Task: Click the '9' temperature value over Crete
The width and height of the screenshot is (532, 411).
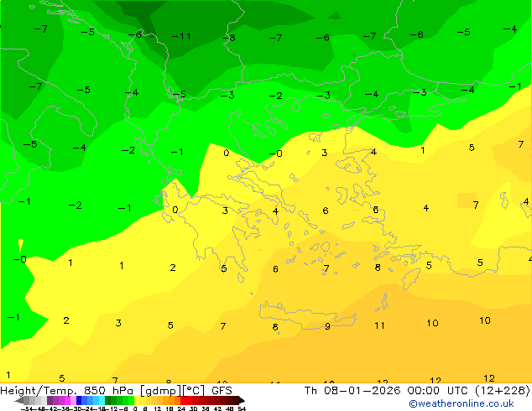Action: click(x=327, y=326)
